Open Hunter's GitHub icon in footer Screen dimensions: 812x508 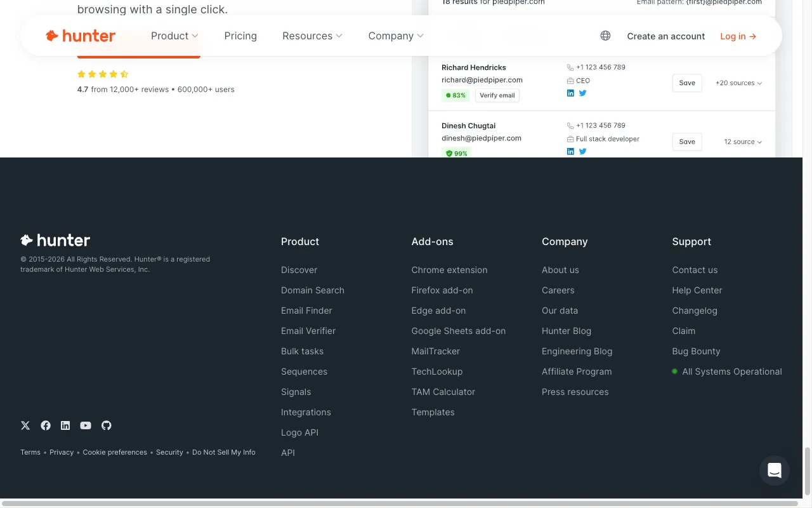pos(107,425)
